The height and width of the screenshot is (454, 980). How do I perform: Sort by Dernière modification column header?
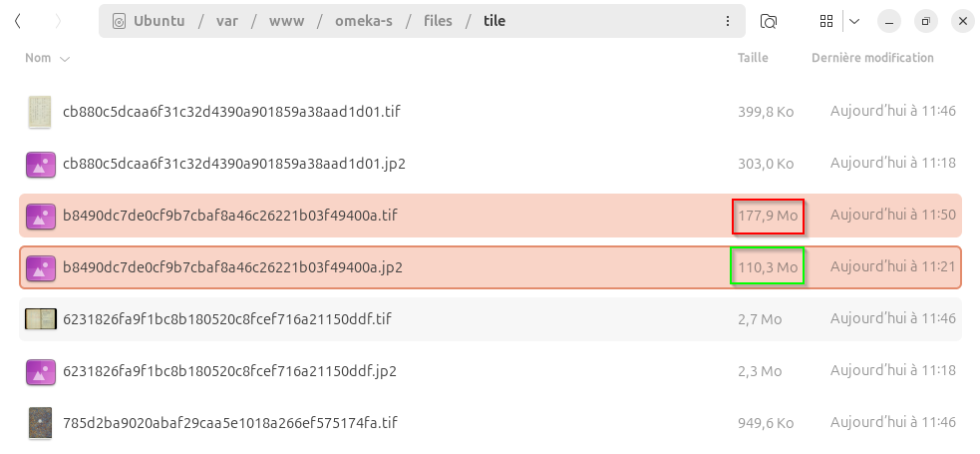pyautogui.click(x=872, y=58)
